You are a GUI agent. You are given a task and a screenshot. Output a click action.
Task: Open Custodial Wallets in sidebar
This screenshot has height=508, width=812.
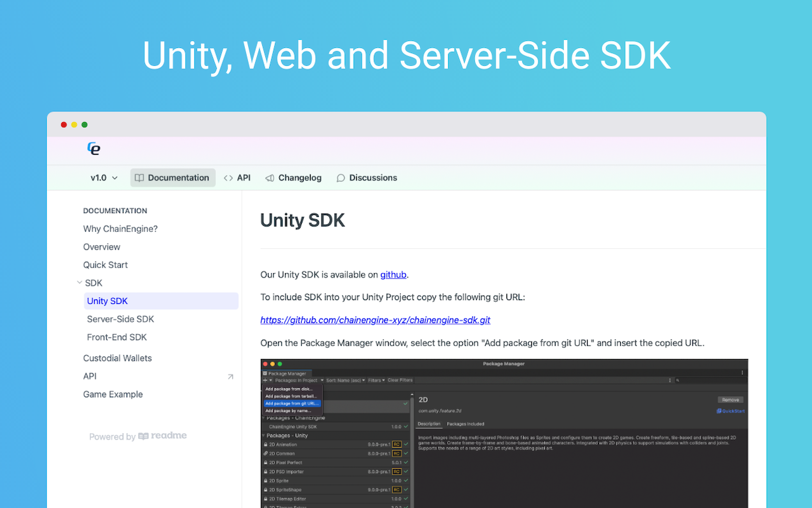[118, 358]
